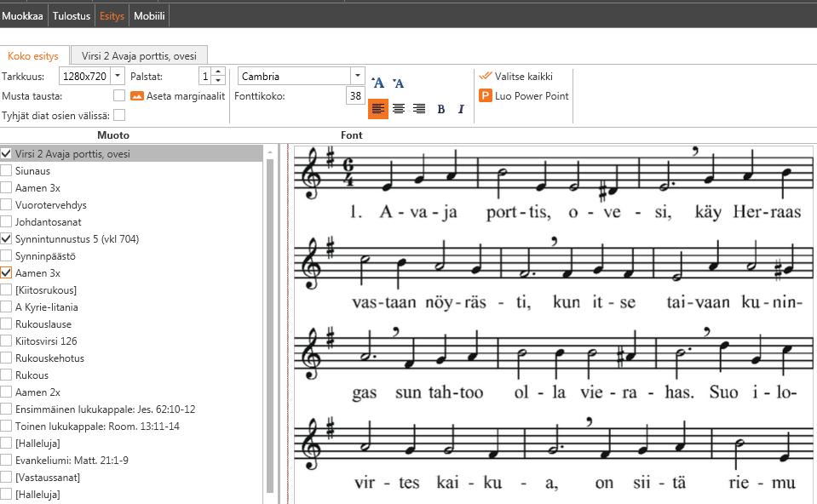817x504 pixels.
Task: Align text left
Action: (x=378, y=109)
